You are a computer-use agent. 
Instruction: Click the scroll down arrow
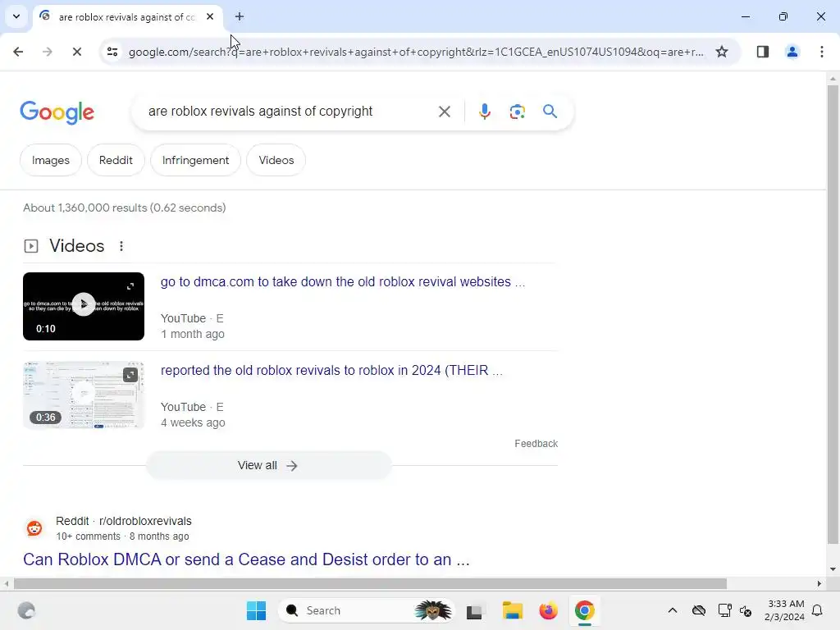tap(833, 569)
